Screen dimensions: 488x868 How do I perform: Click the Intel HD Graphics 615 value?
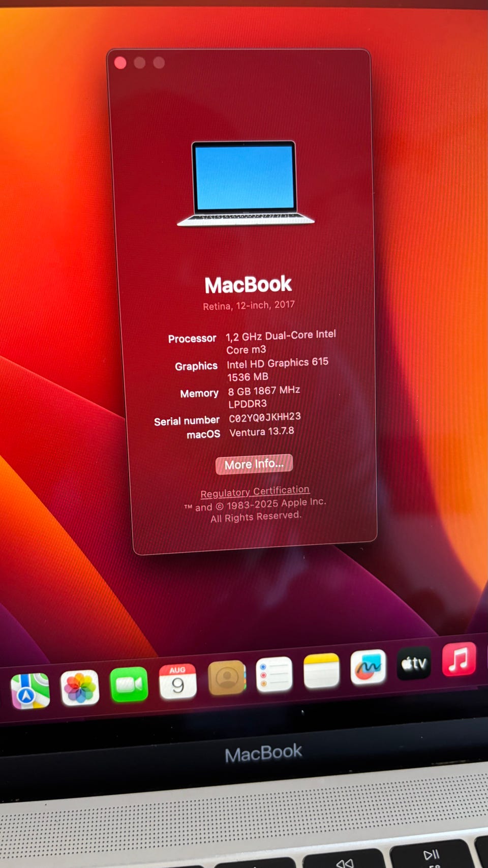coord(278,363)
